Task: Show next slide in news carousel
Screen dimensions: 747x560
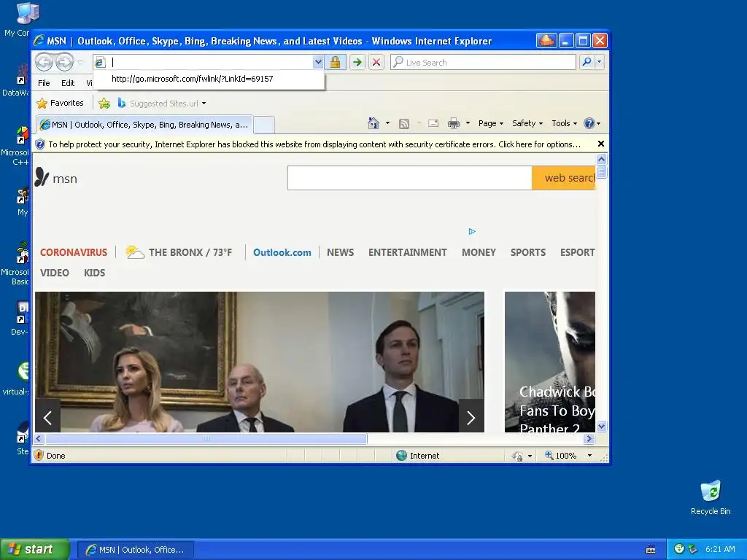Action: (x=471, y=418)
